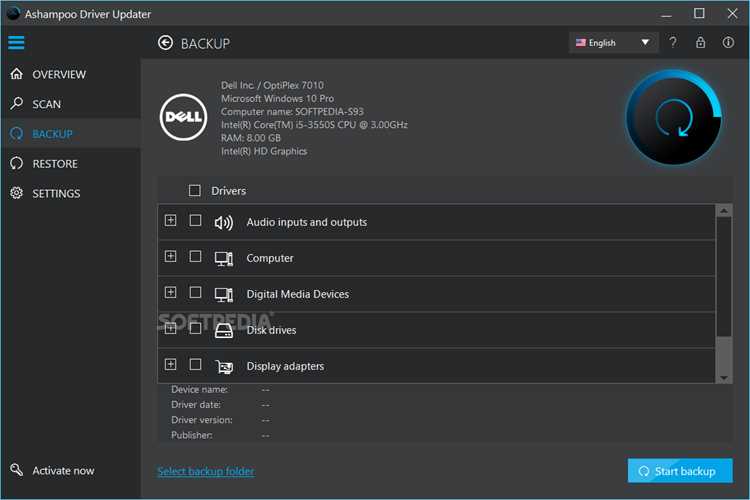Click the Computer name SOFTPEDIA-S93 text
The width and height of the screenshot is (750, 500).
coord(292,111)
